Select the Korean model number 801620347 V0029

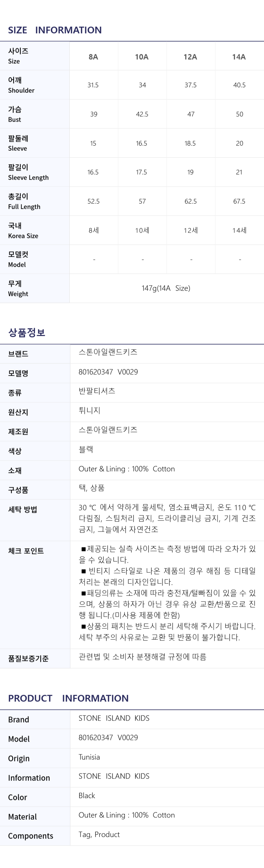click(x=108, y=372)
